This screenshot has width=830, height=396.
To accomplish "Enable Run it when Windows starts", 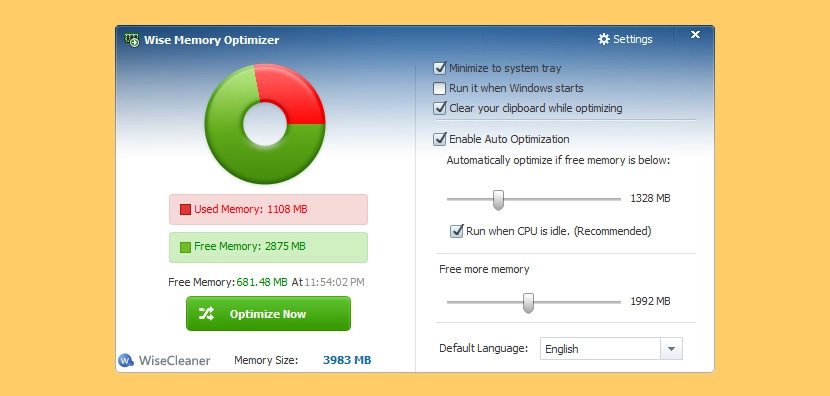I will click(439, 88).
